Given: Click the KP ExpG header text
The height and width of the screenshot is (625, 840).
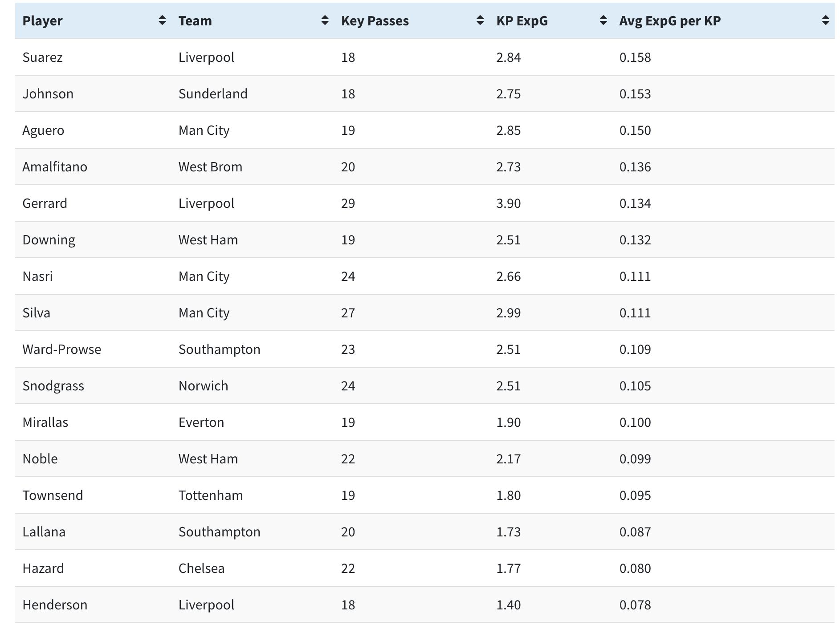Looking at the screenshot, I should click(x=522, y=21).
